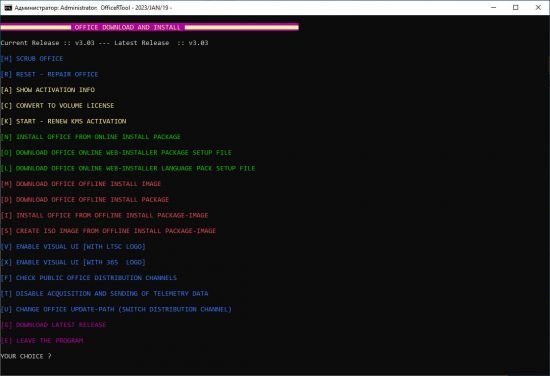Screen dimensions: 550x376
Task: Select [S] CREATE ISO IMAGE line
Action: click(x=108, y=231)
